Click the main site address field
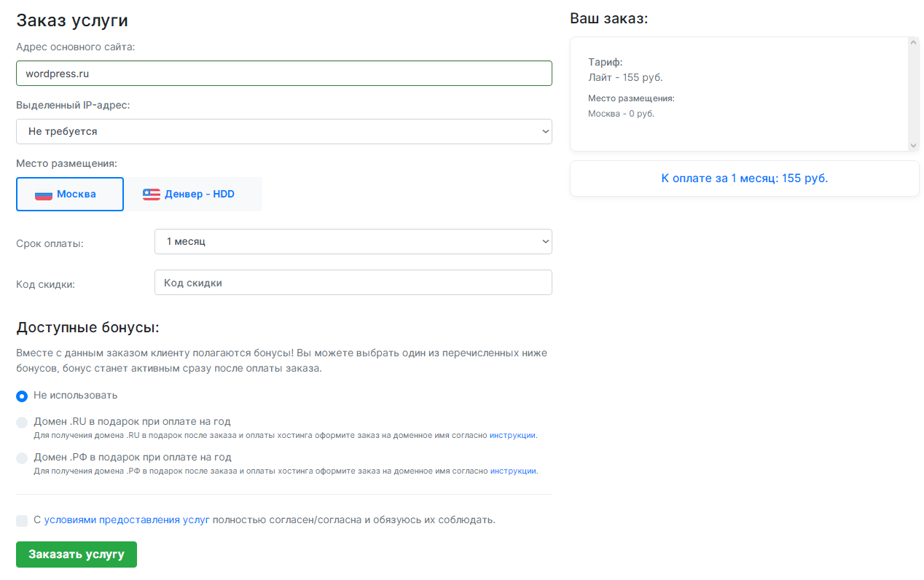 point(284,74)
